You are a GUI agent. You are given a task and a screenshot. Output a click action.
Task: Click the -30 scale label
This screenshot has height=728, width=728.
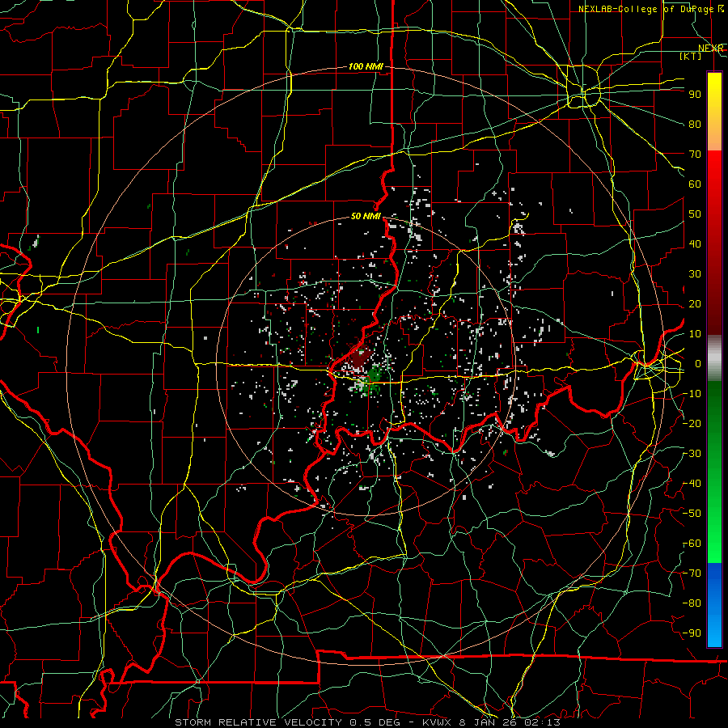[x=692, y=454]
